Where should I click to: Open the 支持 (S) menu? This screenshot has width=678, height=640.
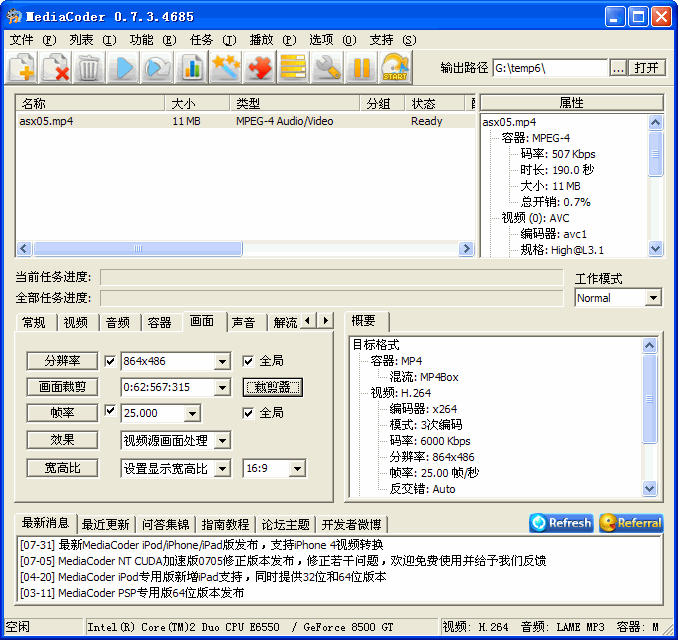(393, 40)
